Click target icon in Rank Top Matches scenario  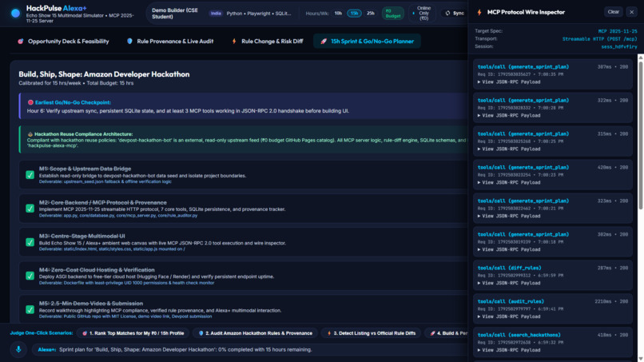[85, 333]
